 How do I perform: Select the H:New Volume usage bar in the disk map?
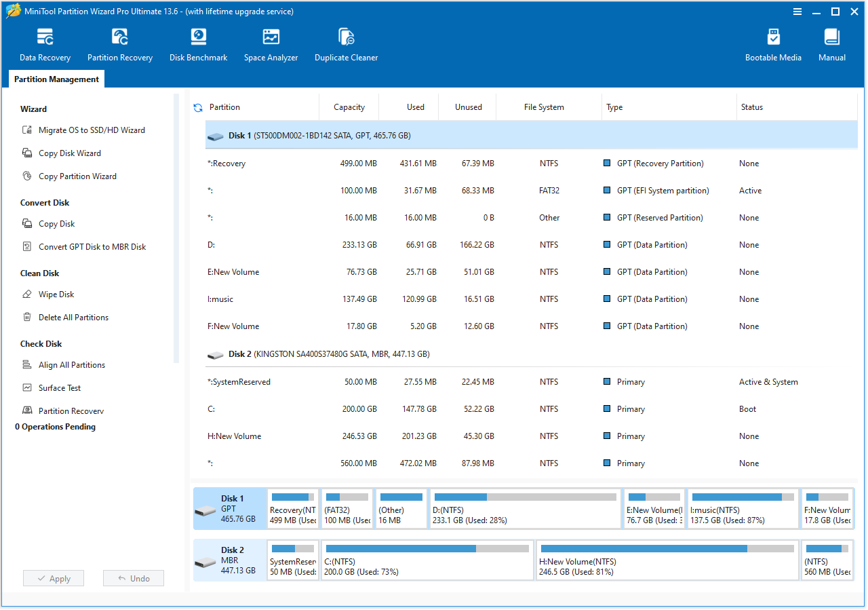(667, 548)
